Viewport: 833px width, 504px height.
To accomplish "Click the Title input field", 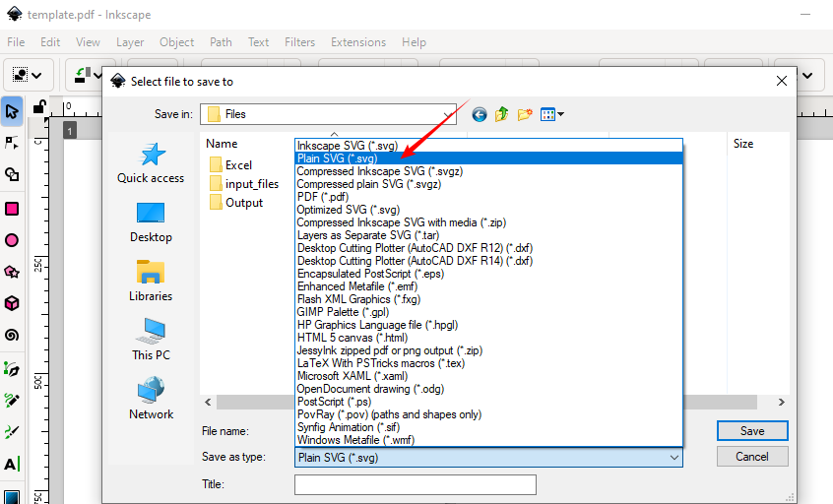I will click(415, 484).
